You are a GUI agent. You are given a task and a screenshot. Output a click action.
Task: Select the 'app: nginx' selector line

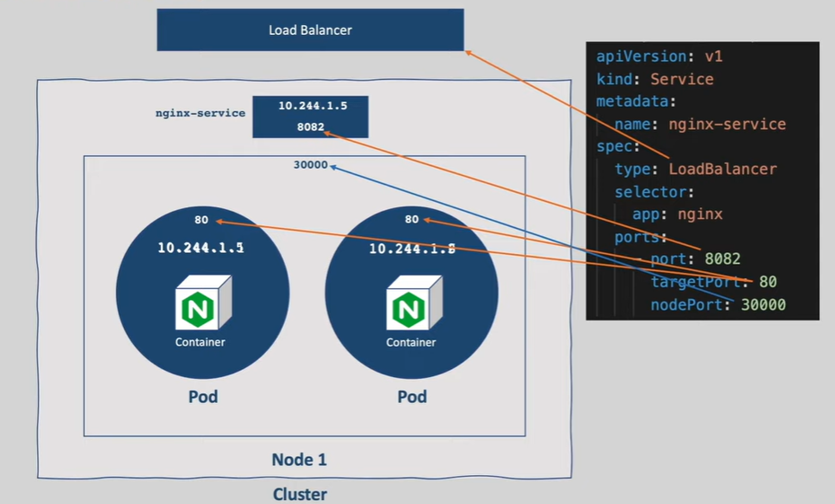point(677,214)
